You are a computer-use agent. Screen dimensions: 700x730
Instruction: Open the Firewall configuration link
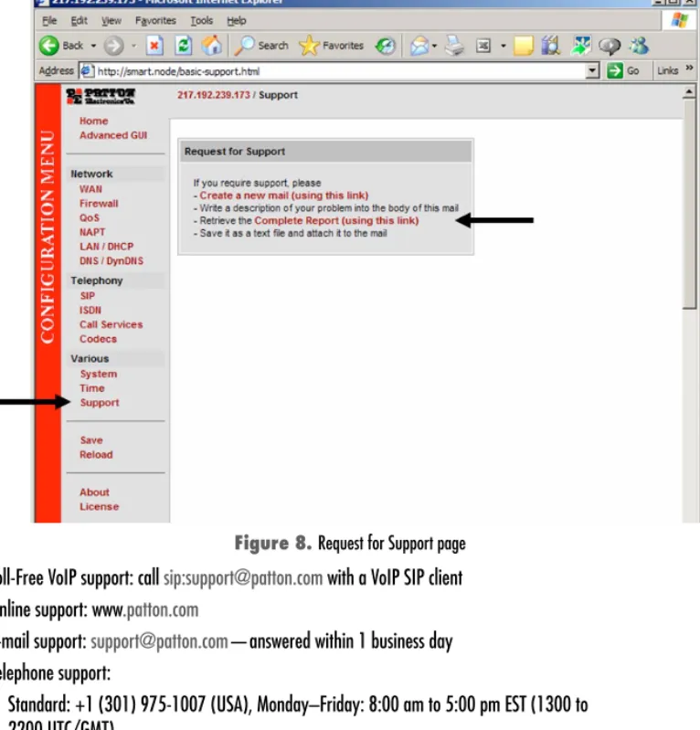[99, 204]
